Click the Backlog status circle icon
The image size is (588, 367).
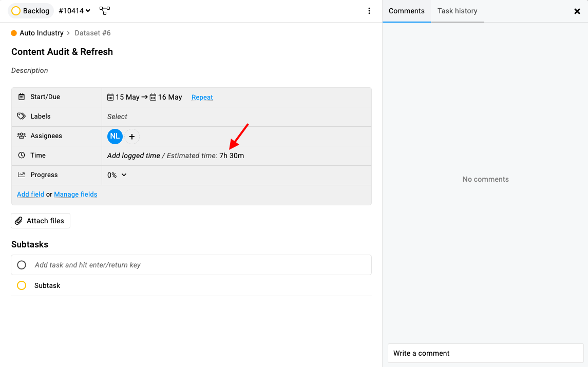[x=16, y=11]
